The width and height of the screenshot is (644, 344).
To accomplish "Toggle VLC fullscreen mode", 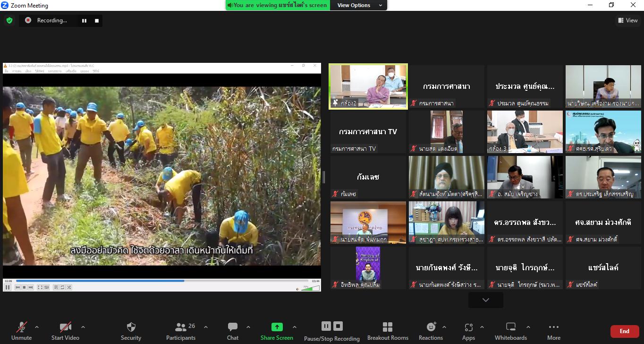I will [x=40, y=287].
